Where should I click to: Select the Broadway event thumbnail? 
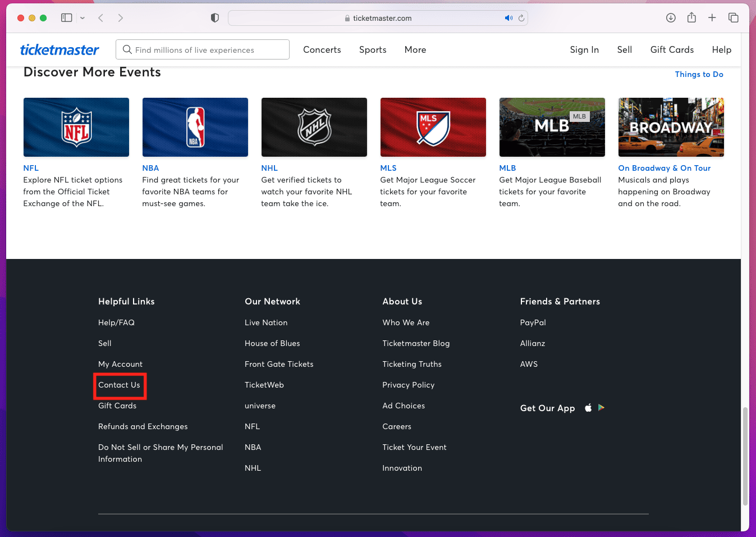(671, 127)
